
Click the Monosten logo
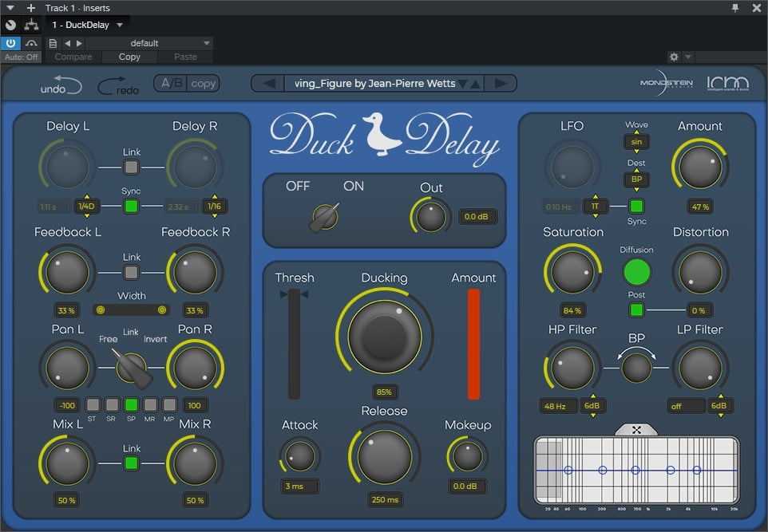click(666, 83)
